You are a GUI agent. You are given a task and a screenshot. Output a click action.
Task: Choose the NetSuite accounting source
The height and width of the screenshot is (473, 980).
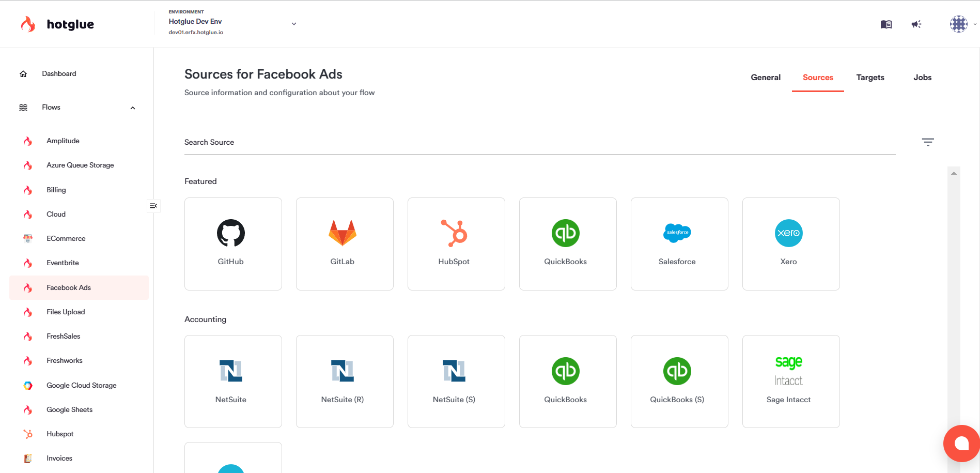(233, 382)
